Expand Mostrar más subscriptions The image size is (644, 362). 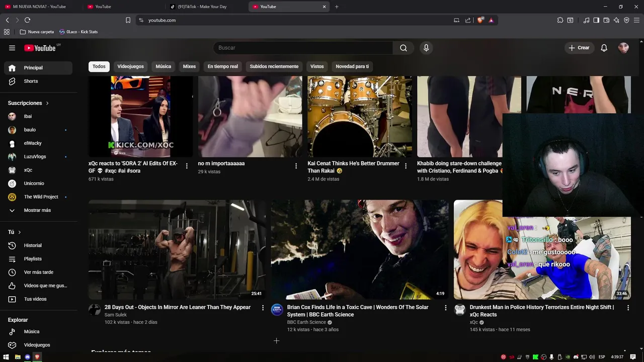pos(38,210)
